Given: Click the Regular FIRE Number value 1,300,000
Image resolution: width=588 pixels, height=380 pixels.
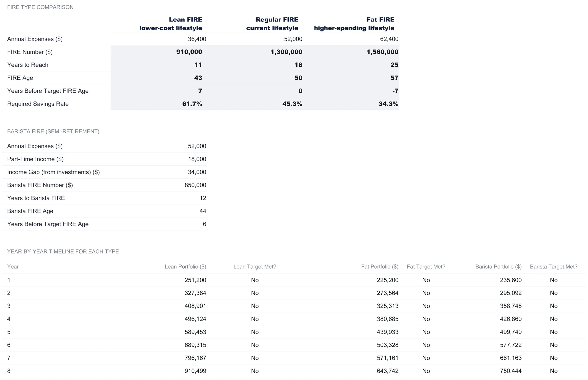Looking at the screenshot, I should [286, 52].
